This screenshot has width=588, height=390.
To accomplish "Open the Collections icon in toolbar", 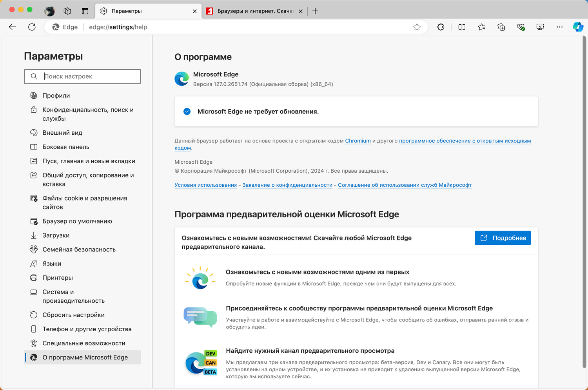I will point(501,27).
